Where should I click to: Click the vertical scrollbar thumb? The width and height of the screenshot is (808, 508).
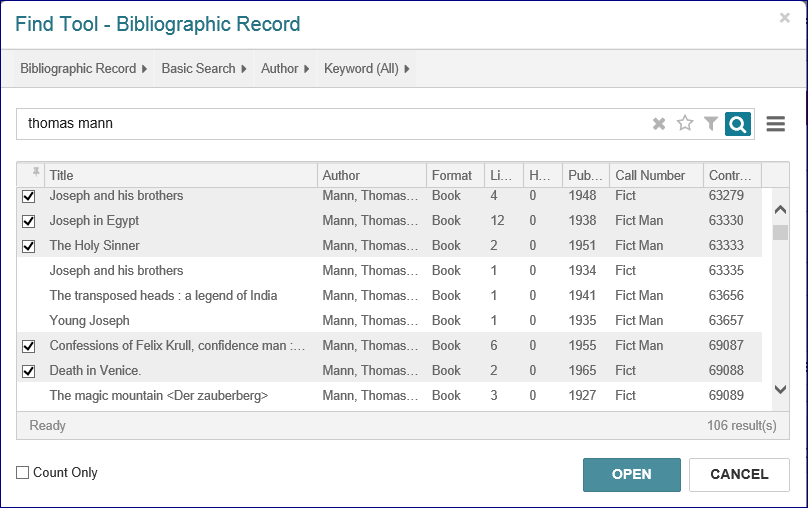point(780,233)
